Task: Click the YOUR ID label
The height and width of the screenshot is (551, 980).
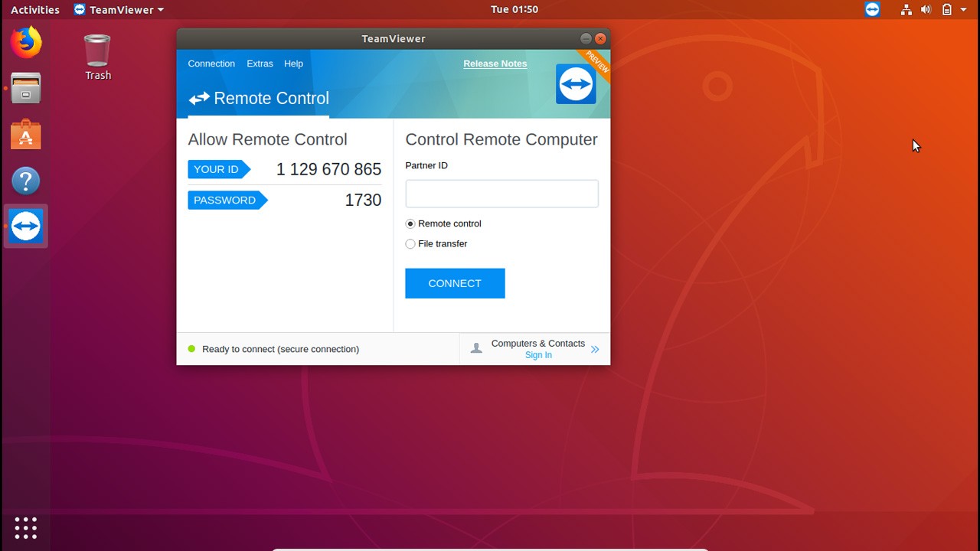Action: (219, 169)
